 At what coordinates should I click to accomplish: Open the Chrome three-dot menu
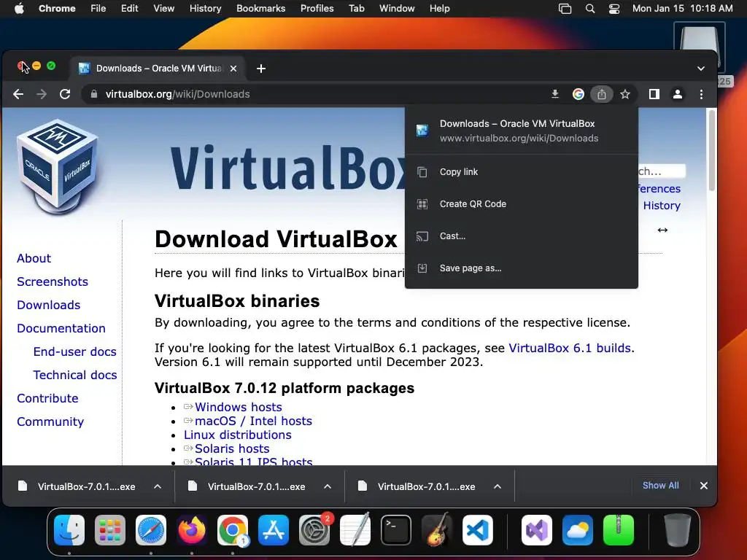coord(701,94)
